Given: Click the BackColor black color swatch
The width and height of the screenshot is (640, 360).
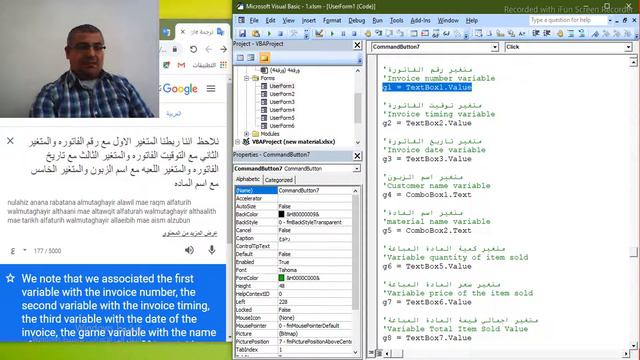Looking at the screenshot, I should [281, 214].
